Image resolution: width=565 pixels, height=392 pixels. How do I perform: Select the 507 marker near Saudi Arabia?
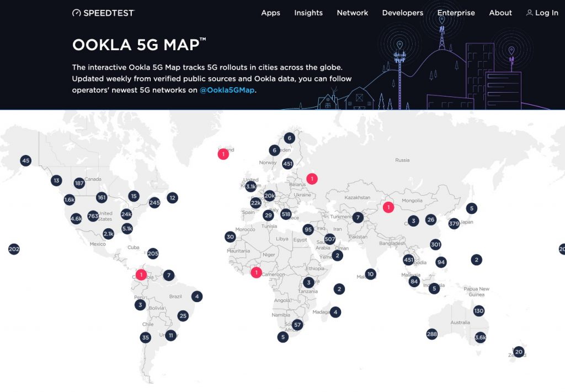(x=330, y=239)
